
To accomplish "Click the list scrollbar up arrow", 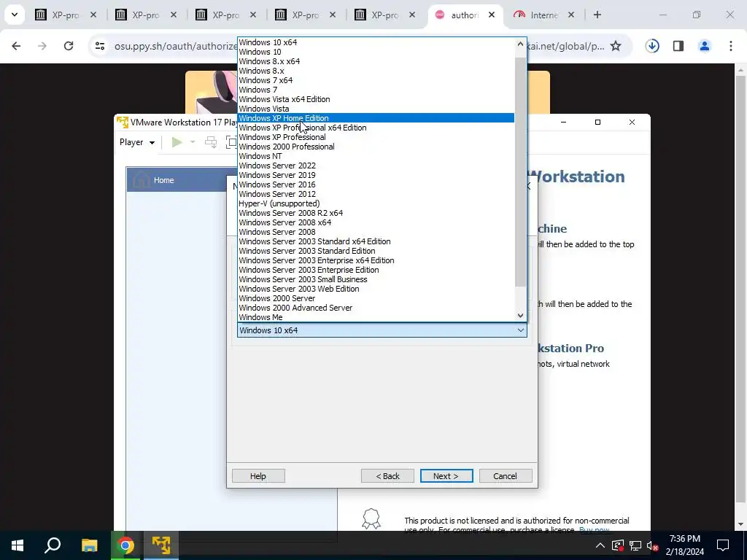I will pos(520,44).
